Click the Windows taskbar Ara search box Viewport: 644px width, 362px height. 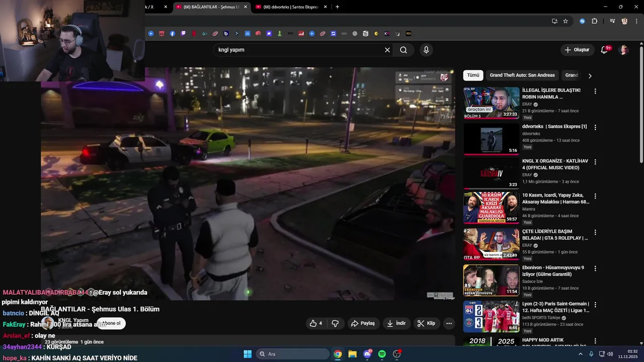tap(293, 354)
